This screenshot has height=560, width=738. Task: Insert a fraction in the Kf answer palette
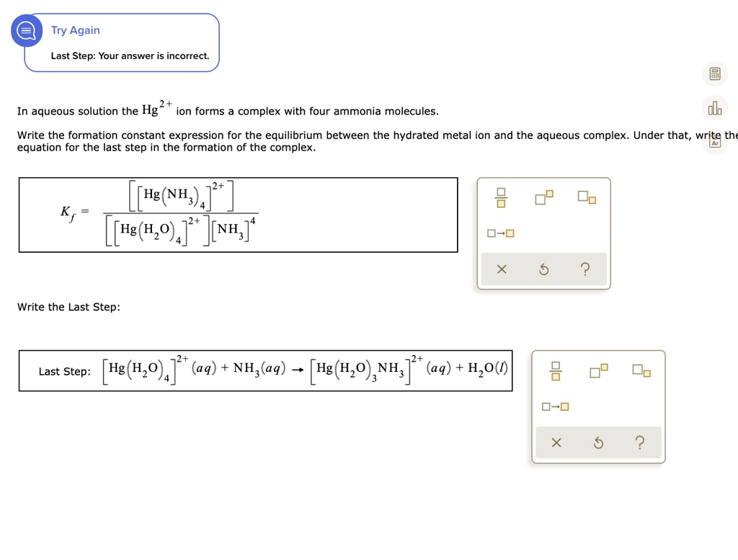(x=501, y=197)
